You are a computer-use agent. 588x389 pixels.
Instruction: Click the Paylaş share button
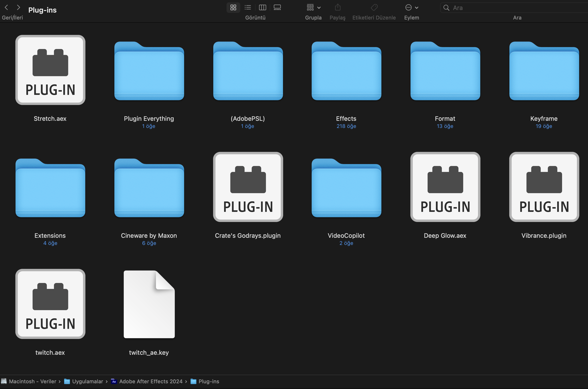(337, 7)
